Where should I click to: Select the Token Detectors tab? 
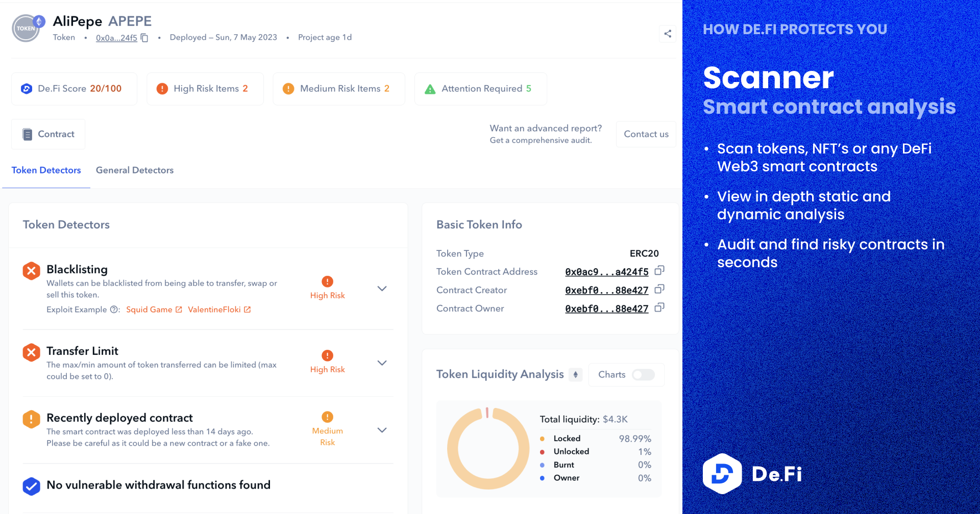46,170
